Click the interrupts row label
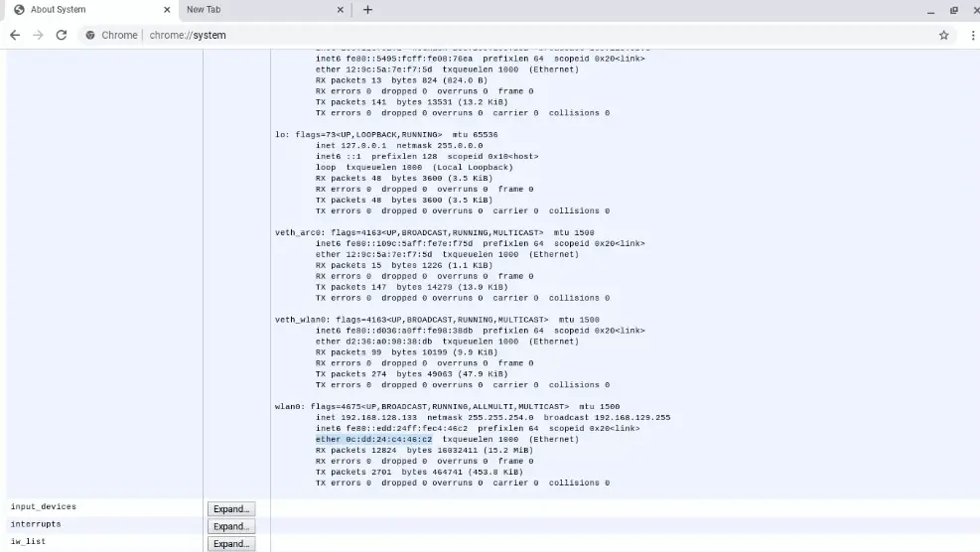This screenshot has height=552, width=980. tap(36, 524)
